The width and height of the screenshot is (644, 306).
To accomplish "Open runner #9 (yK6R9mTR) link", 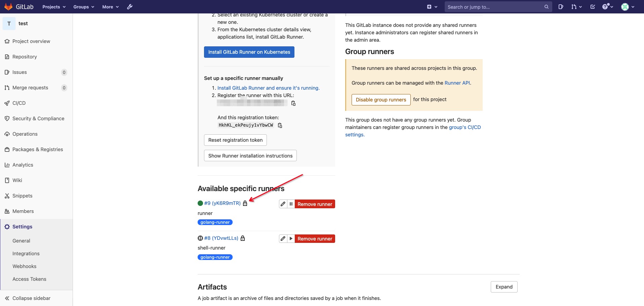I will pyautogui.click(x=223, y=203).
